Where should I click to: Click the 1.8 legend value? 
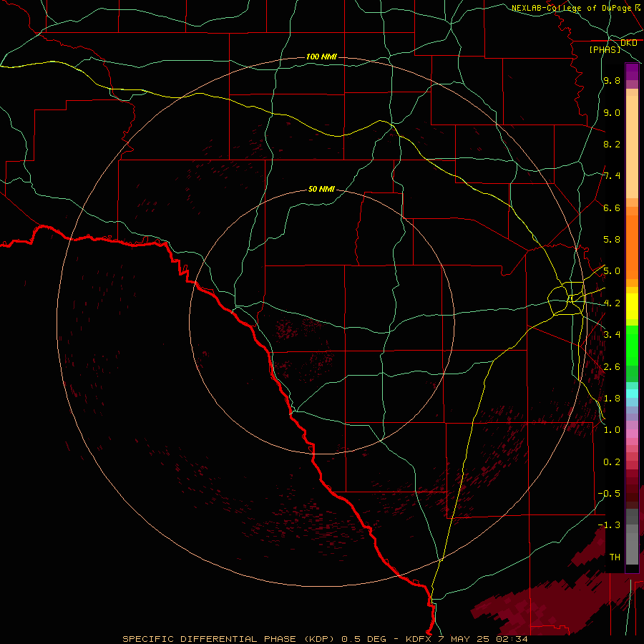click(x=612, y=399)
